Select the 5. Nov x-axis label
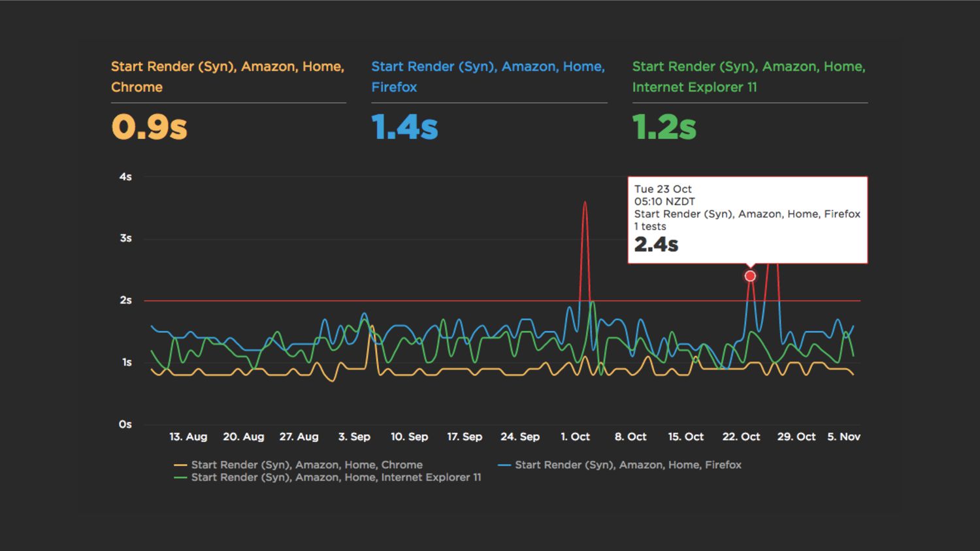This screenshot has width=980, height=551. click(843, 437)
